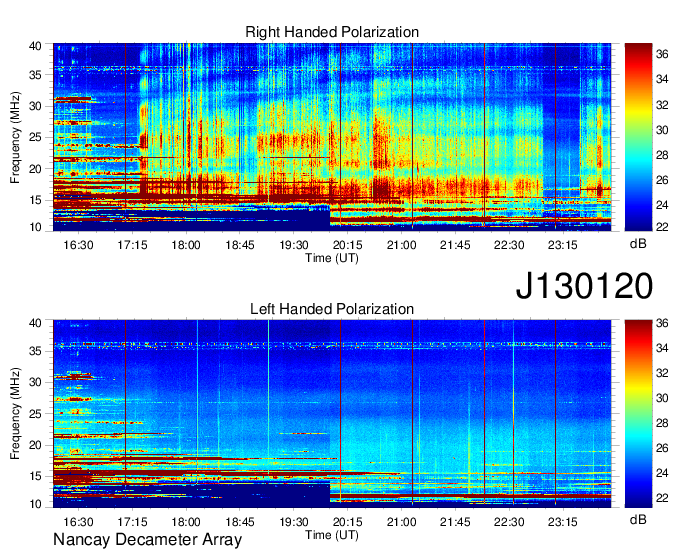
Task: Click 10 MHz tick of Left Handed plot
Action: [36, 504]
